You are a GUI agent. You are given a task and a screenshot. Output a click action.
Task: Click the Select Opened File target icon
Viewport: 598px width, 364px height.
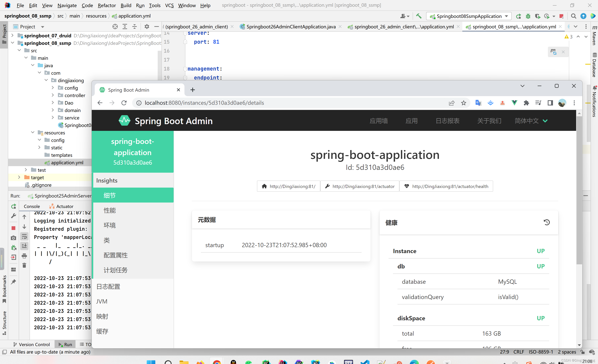[115, 27]
